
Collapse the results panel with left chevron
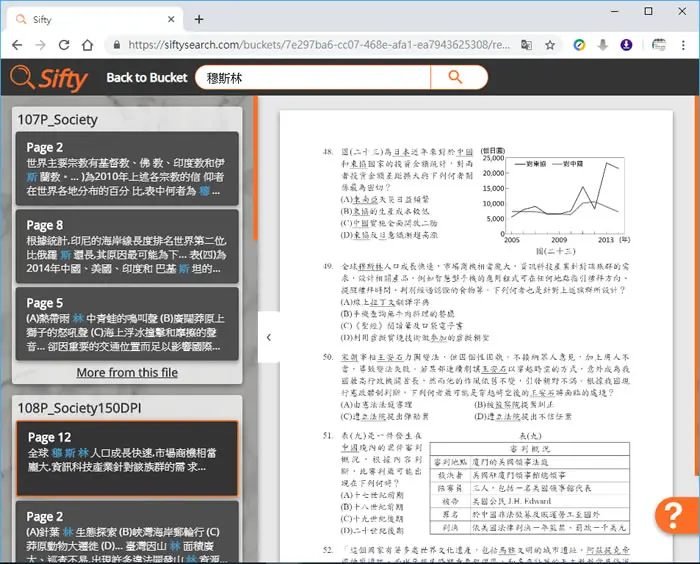point(269,337)
